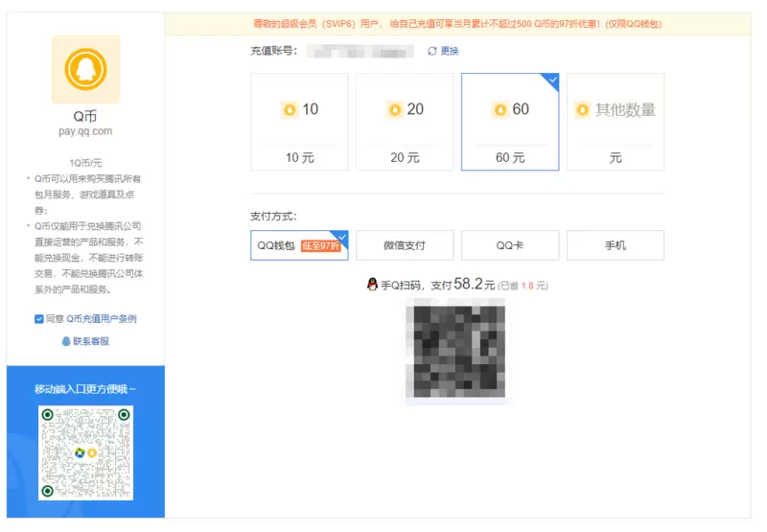Click the coin icon in the 60 Q币 card
The image size is (767, 532).
tap(500, 109)
